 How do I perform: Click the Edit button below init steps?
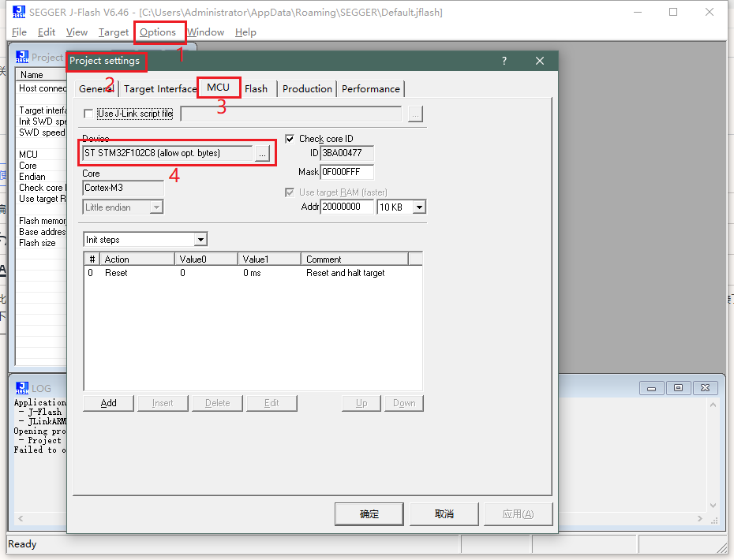(x=272, y=403)
